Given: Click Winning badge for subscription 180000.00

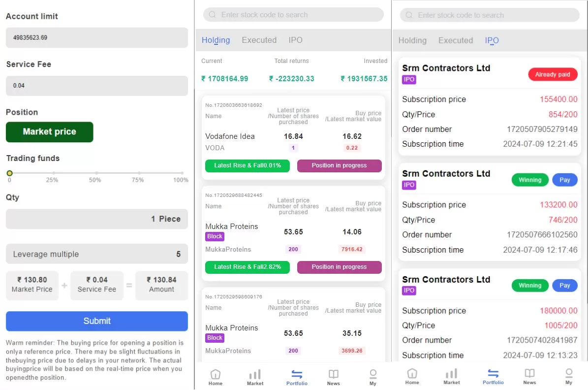Looking at the screenshot, I should tap(530, 285).
